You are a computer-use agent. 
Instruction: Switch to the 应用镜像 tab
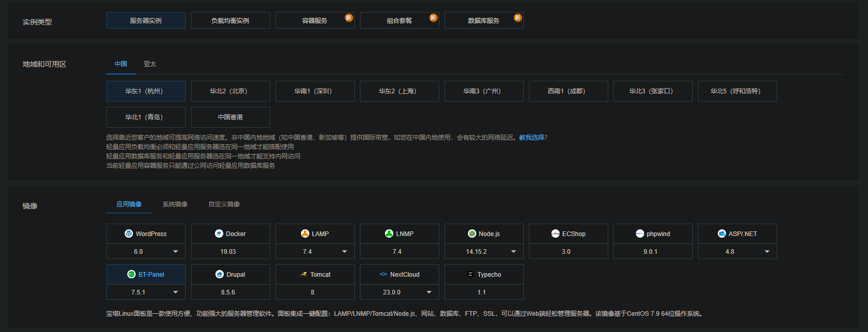point(129,204)
